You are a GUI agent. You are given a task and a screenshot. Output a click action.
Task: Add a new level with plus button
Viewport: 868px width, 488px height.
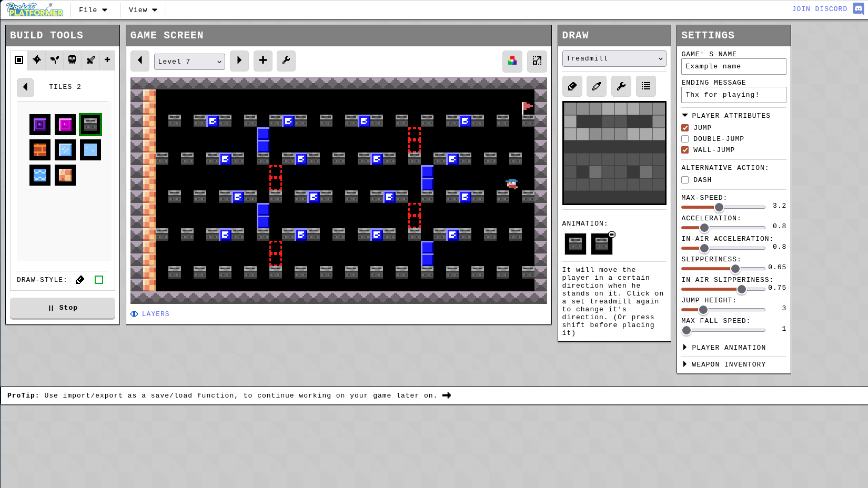pos(263,60)
